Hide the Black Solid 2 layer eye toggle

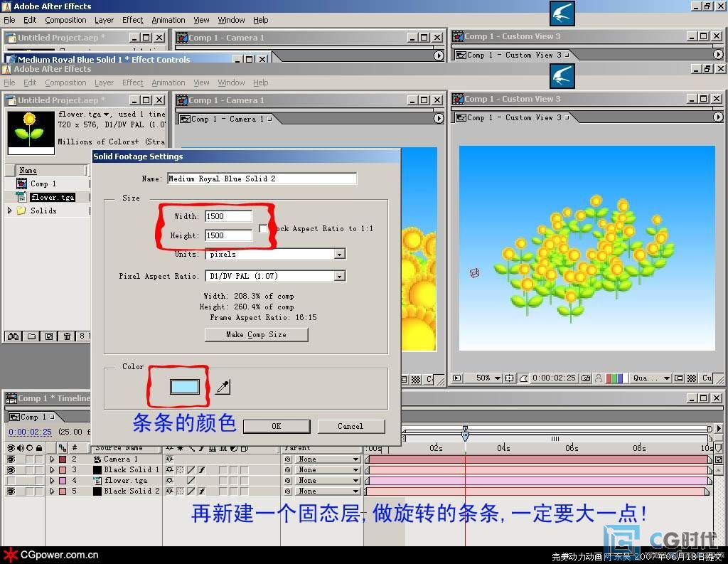11,491
